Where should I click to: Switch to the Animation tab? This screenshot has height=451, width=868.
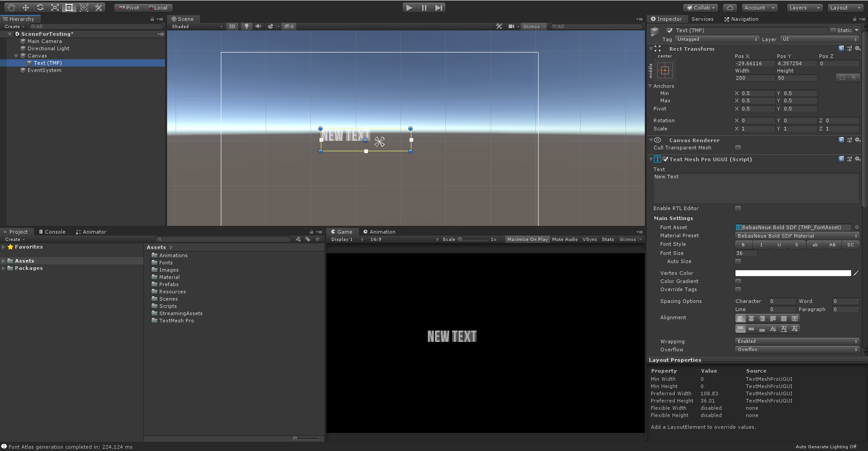tap(379, 232)
